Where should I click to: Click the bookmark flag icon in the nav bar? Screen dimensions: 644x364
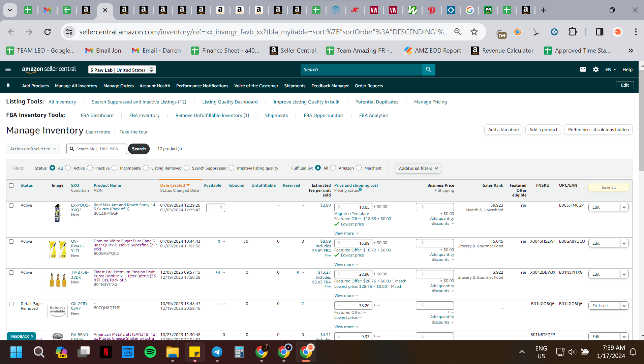pos(8,86)
